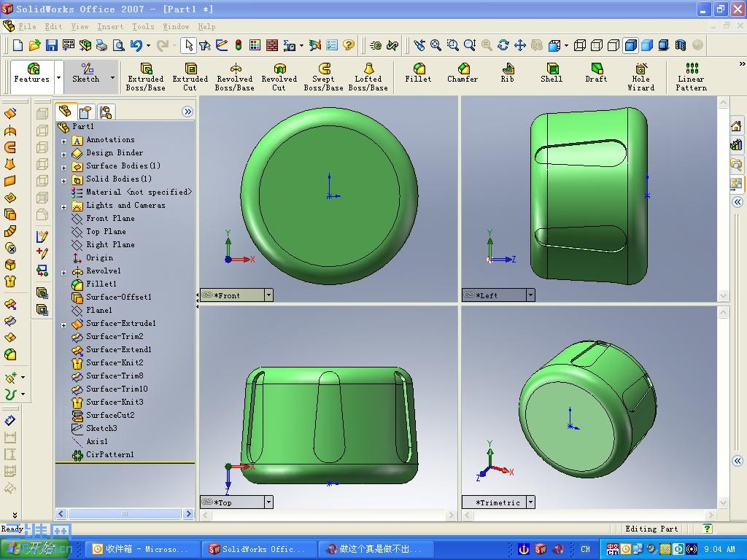This screenshot has height=560, width=747.
Task: Collapse feature tree panel with double-arrow
Action: 187,112
